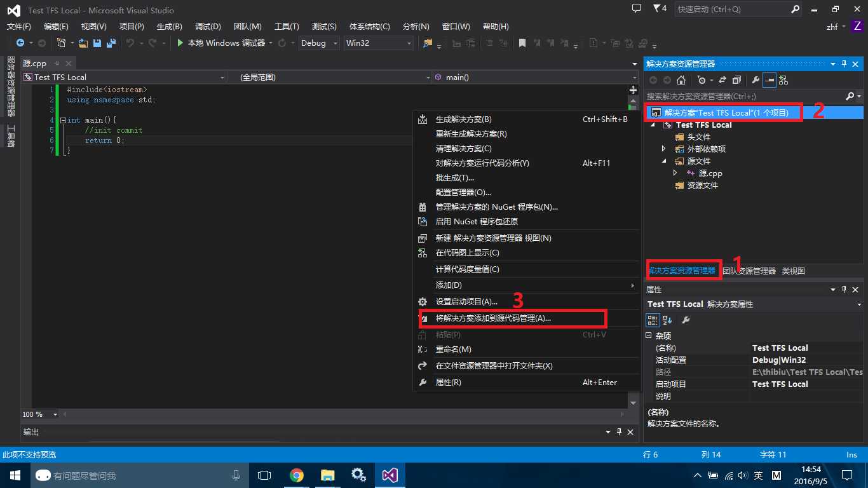This screenshot has height=488, width=868.
Task: Click the New Project toolbar icon
Action: [x=61, y=43]
